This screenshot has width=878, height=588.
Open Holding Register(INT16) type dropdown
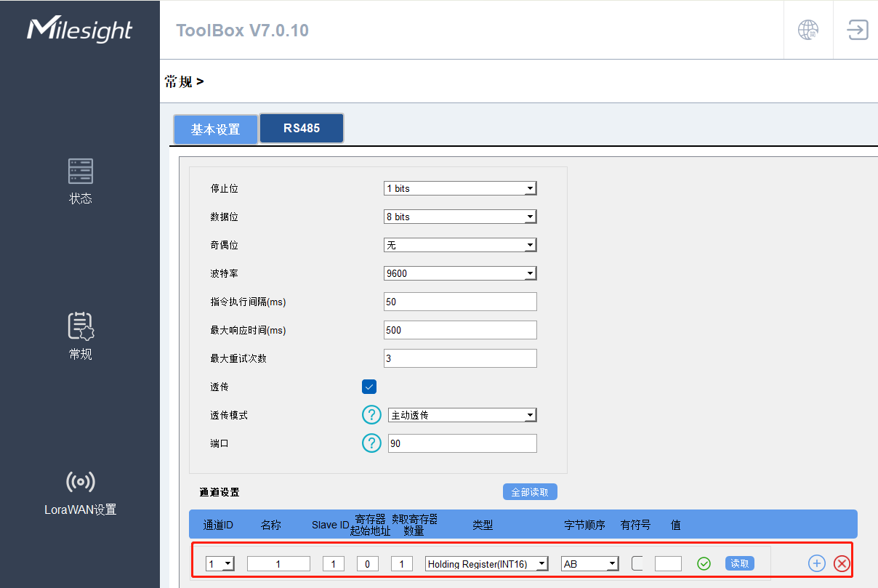(x=486, y=564)
